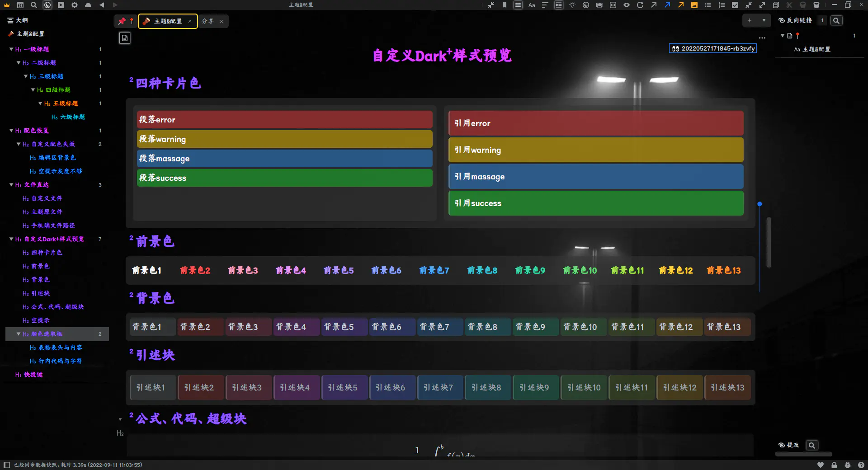Open help question mark in status bar
Image resolution: width=868 pixels, height=470 pixels.
tap(861, 465)
